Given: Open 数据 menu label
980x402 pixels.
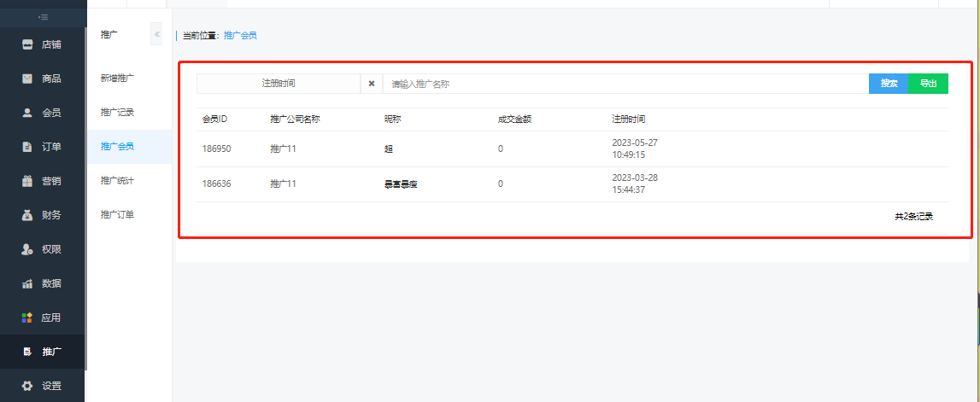Looking at the screenshot, I should point(51,283).
